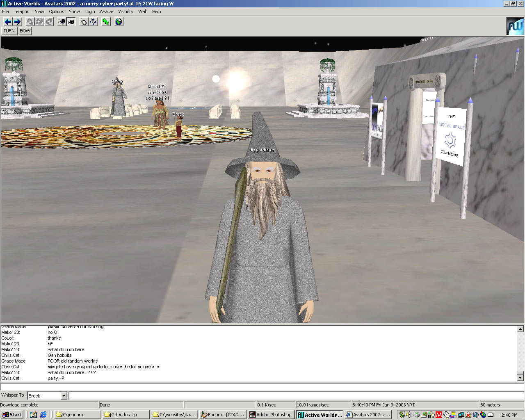Click the four-arrow movement icon
This screenshot has height=420, width=525.
[94, 22]
